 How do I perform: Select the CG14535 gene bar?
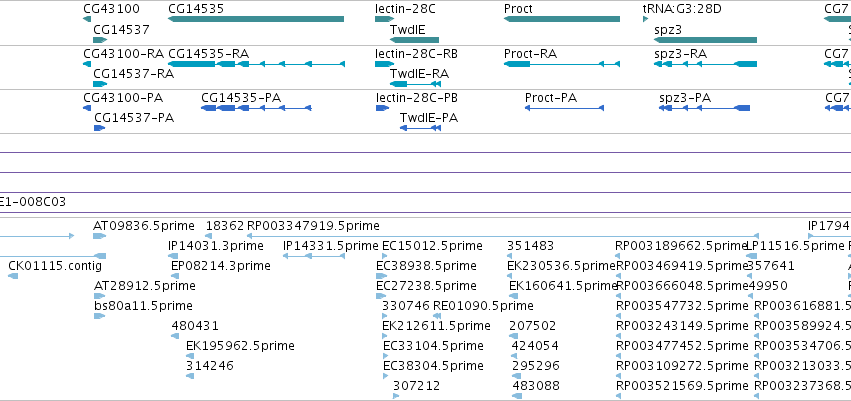tap(256, 19)
